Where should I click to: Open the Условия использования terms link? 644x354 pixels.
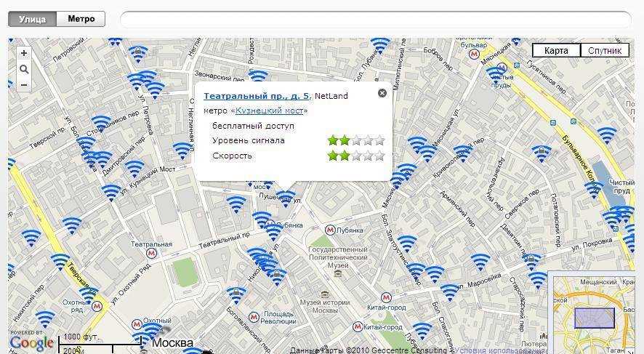click(499, 350)
